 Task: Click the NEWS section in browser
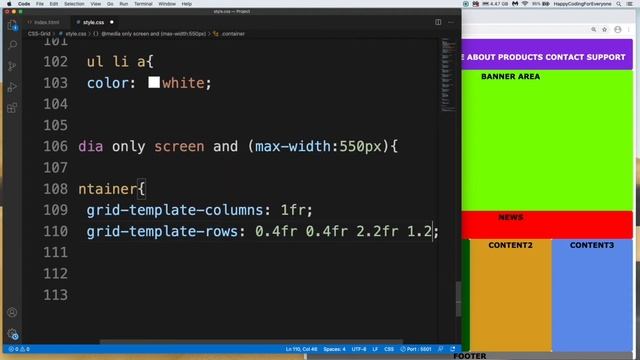(x=547, y=225)
